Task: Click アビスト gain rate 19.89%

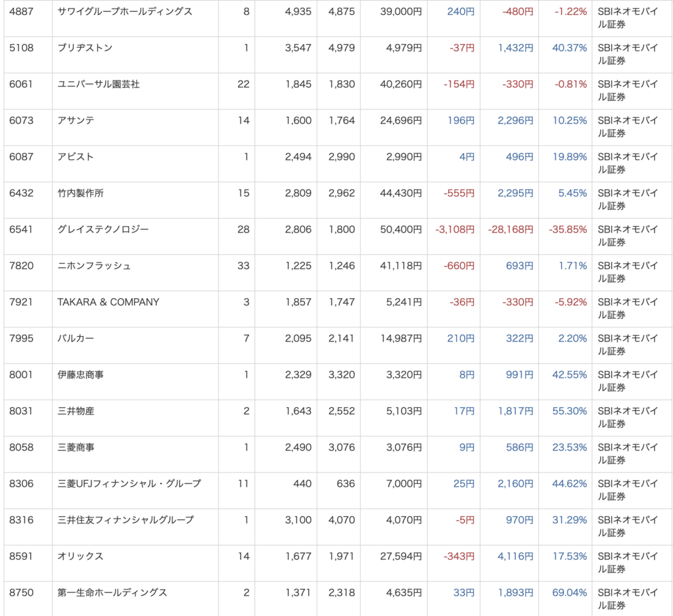Action: (569, 156)
